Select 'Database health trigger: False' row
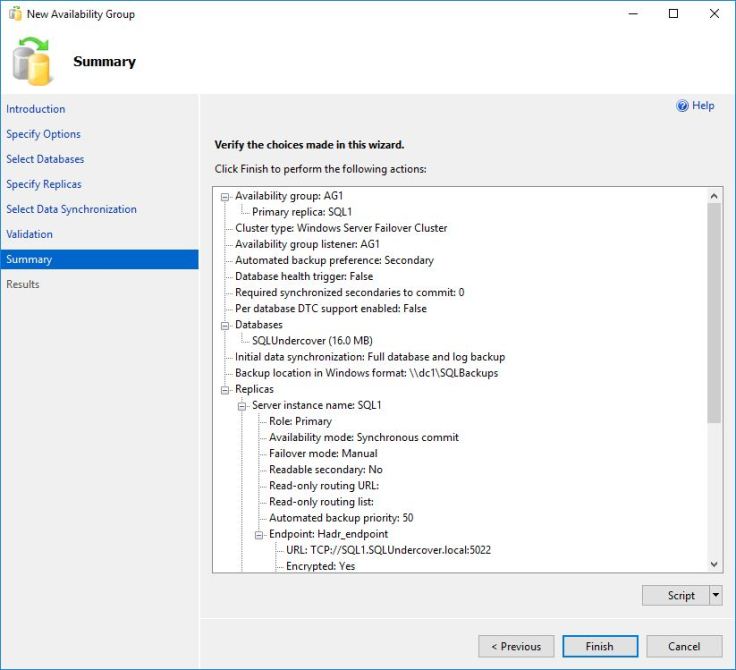This screenshot has width=736, height=670. pos(304,276)
